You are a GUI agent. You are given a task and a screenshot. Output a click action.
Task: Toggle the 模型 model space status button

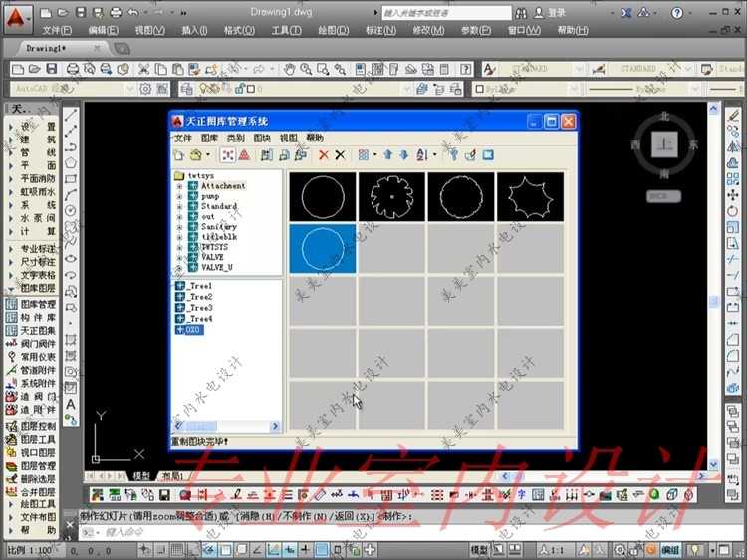[x=479, y=550]
